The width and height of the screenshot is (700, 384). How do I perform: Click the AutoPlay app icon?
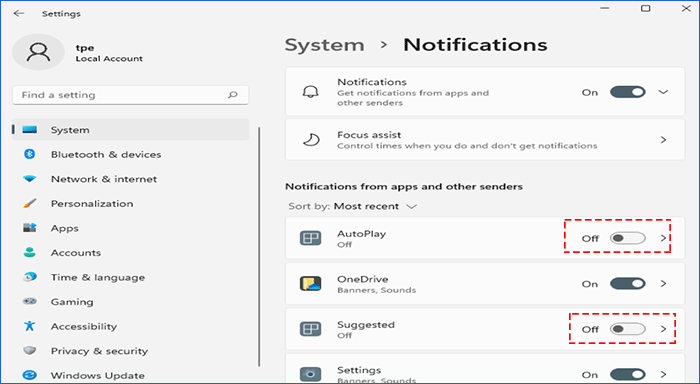310,238
